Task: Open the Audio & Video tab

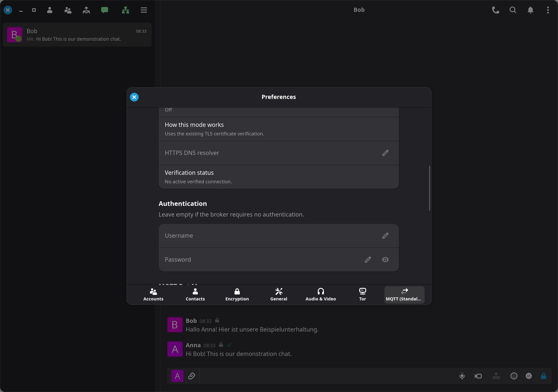Action: coord(321,295)
